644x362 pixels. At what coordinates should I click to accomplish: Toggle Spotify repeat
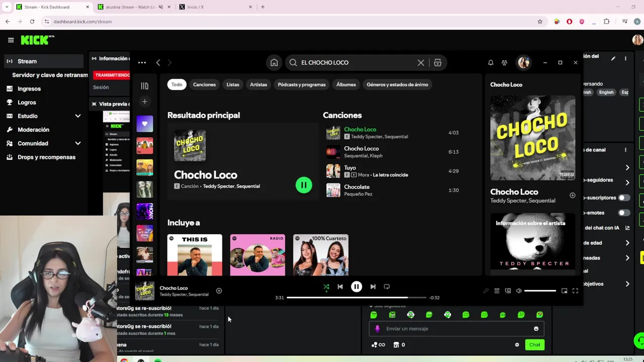click(386, 287)
